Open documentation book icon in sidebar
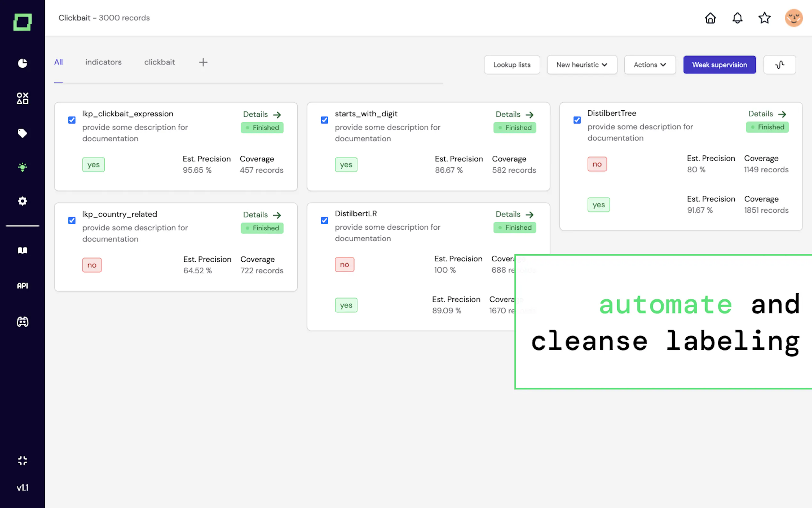 tap(22, 250)
